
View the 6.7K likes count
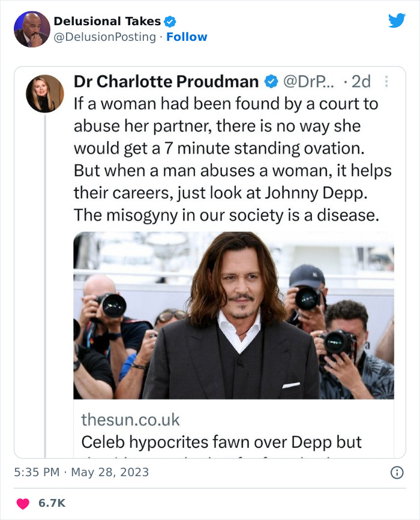click(52, 503)
